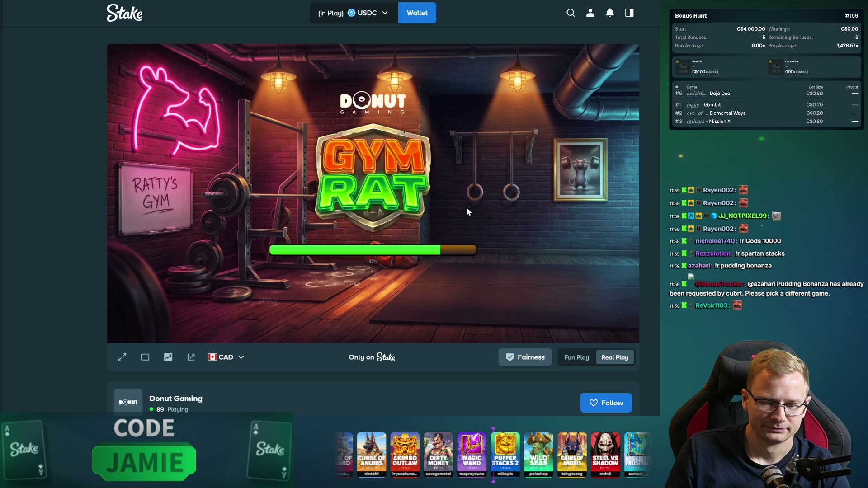Click ReVok1103's username in chat
The height and width of the screenshot is (488, 868).
(712, 305)
